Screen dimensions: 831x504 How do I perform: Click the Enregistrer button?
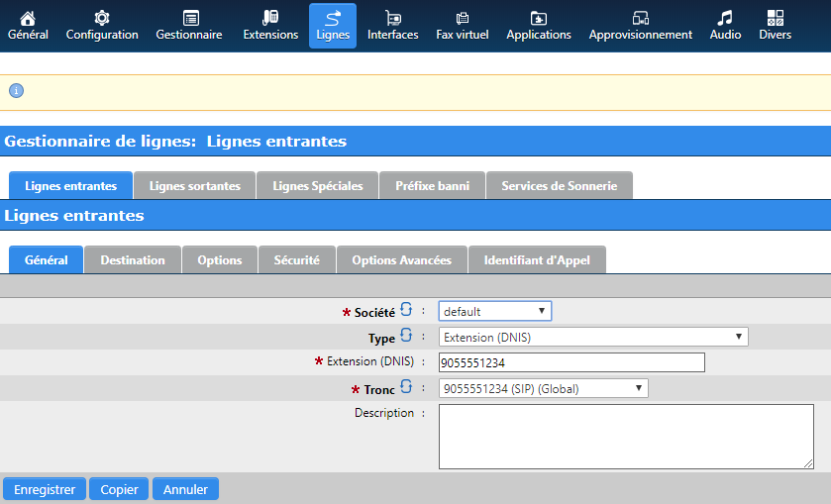(45, 490)
